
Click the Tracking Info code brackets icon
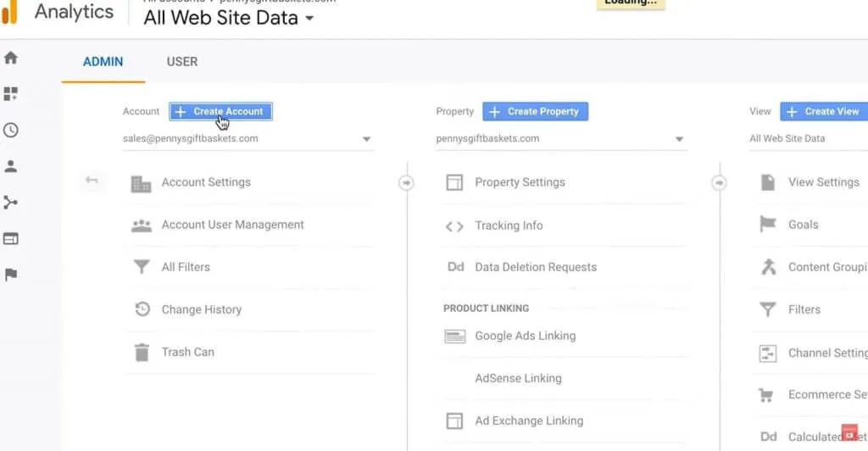tap(454, 226)
